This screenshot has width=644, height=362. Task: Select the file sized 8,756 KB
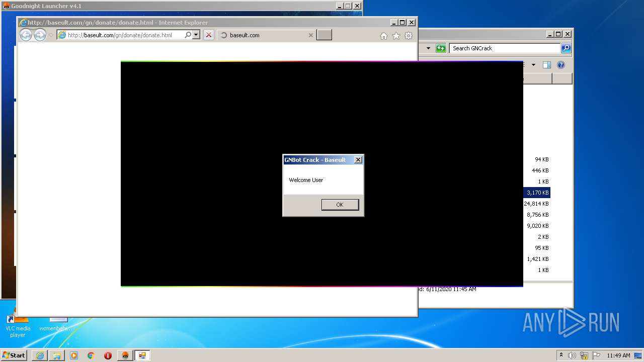click(x=537, y=215)
